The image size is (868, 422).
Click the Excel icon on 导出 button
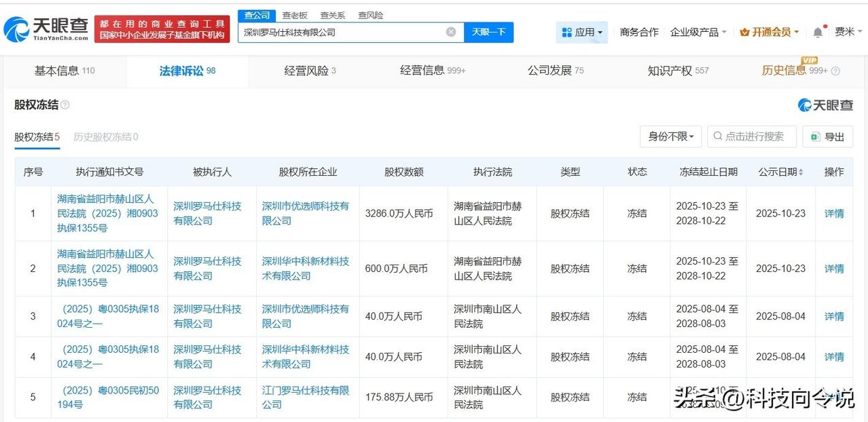coord(816,136)
